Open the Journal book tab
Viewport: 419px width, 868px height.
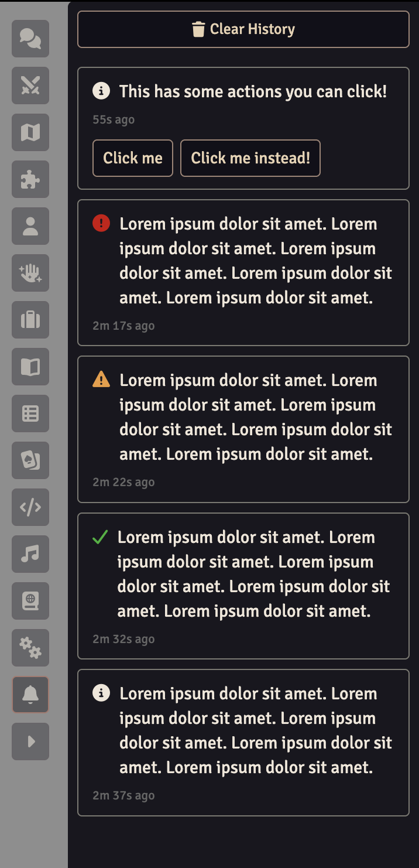pos(30,367)
